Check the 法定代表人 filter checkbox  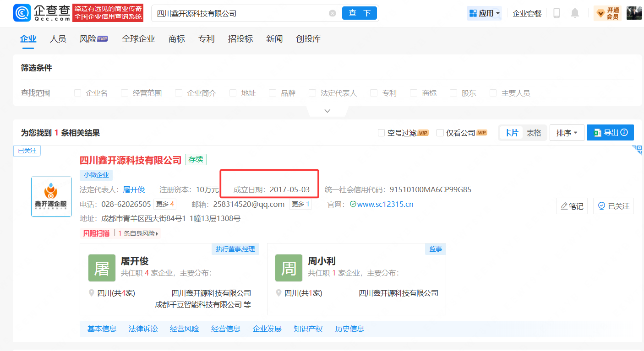[312, 93]
